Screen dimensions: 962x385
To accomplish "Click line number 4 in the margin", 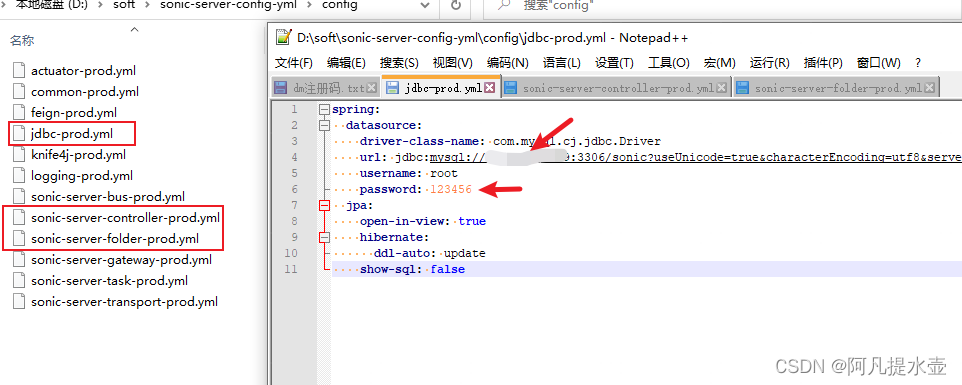I will [x=294, y=158].
